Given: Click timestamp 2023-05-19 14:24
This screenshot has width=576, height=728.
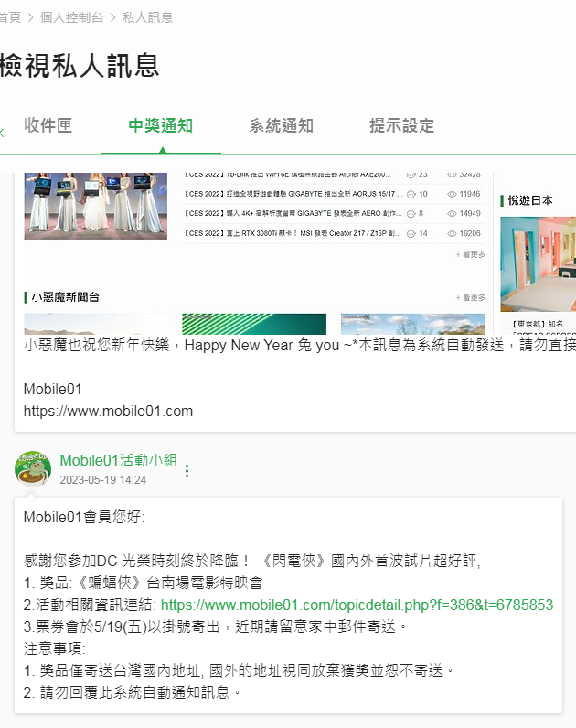Looking at the screenshot, I should click(x=103, y=480).
